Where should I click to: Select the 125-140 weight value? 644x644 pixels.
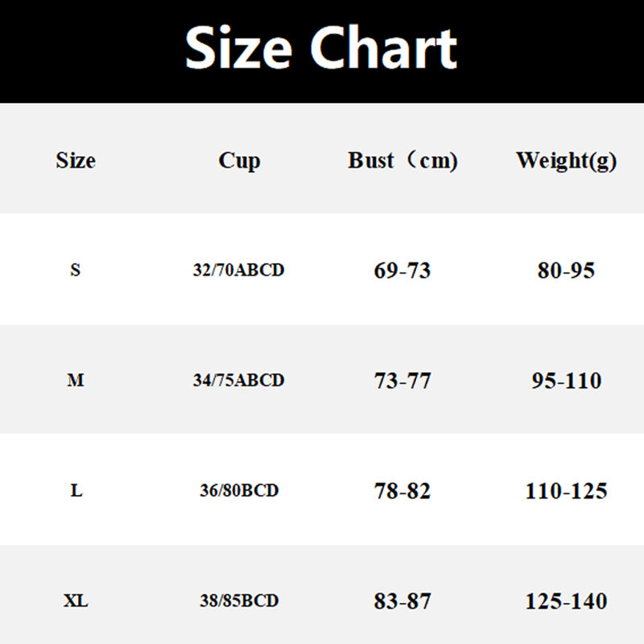click(x=566, y=601)
